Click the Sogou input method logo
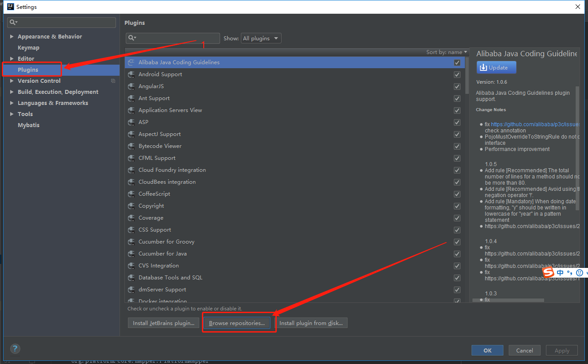Image resolution: width=588 pixels, height=364 pixels. coord(549,272)
